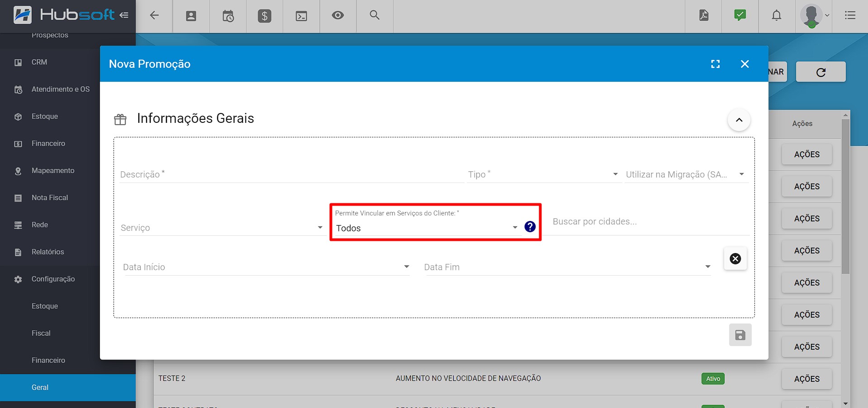Click the Ações column header

(x=802, y=124)
